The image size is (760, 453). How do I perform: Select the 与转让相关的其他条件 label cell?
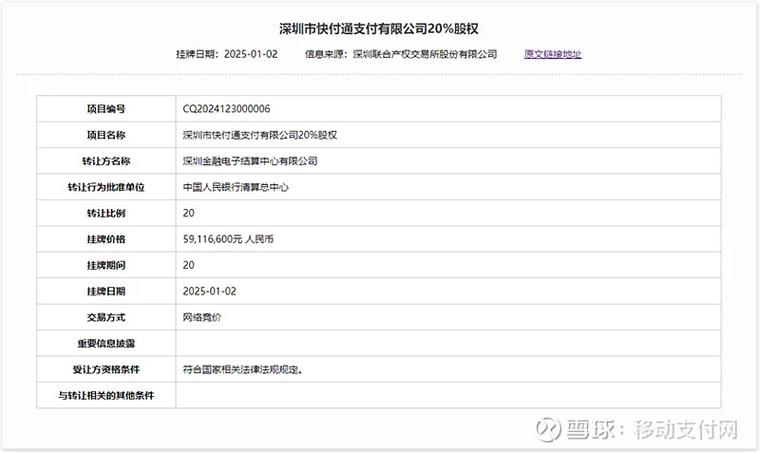106,395
